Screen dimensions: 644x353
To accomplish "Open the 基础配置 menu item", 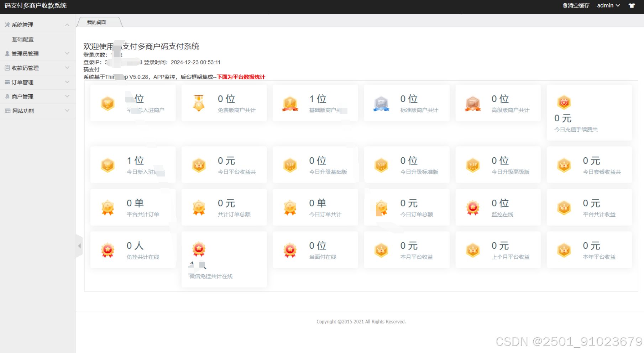I will point(22,39).
